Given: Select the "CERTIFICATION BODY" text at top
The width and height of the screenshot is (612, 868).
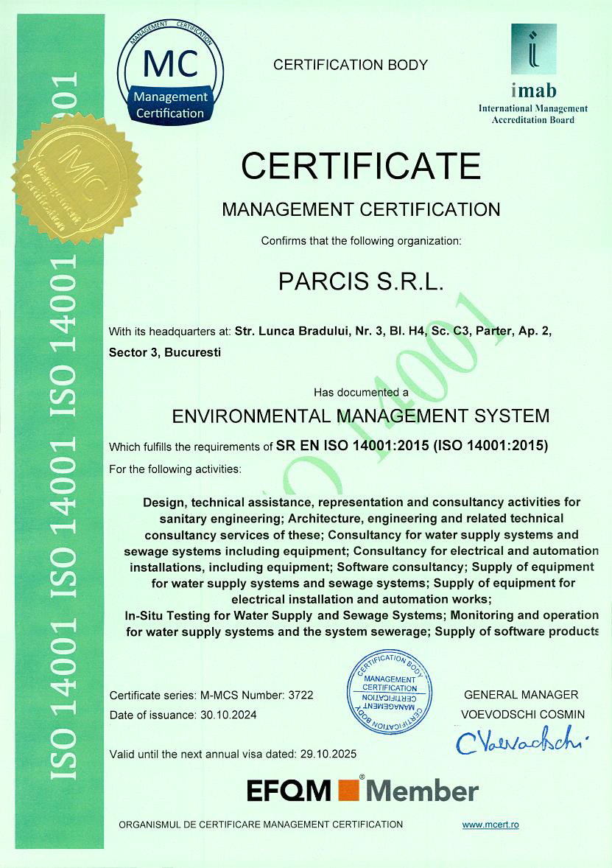Looking at the screenshot, I should (x=351, y=66).
